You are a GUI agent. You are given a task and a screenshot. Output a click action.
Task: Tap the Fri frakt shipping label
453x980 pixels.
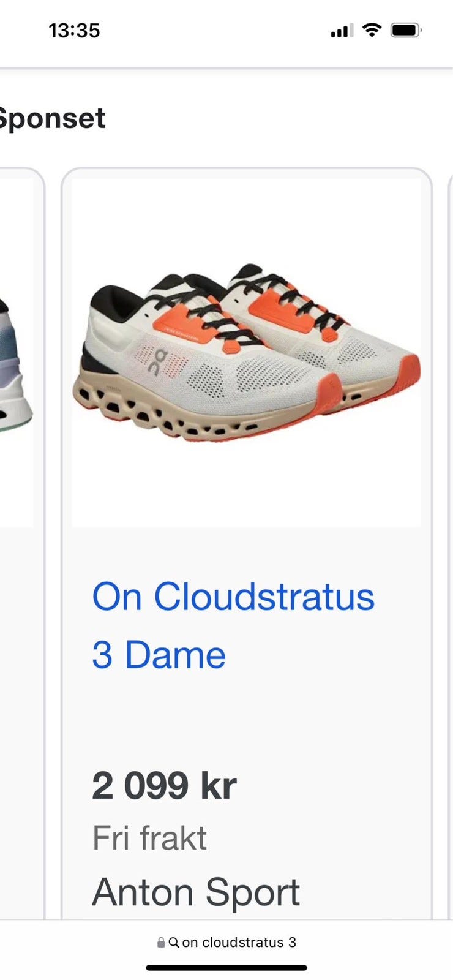[149, 838]
